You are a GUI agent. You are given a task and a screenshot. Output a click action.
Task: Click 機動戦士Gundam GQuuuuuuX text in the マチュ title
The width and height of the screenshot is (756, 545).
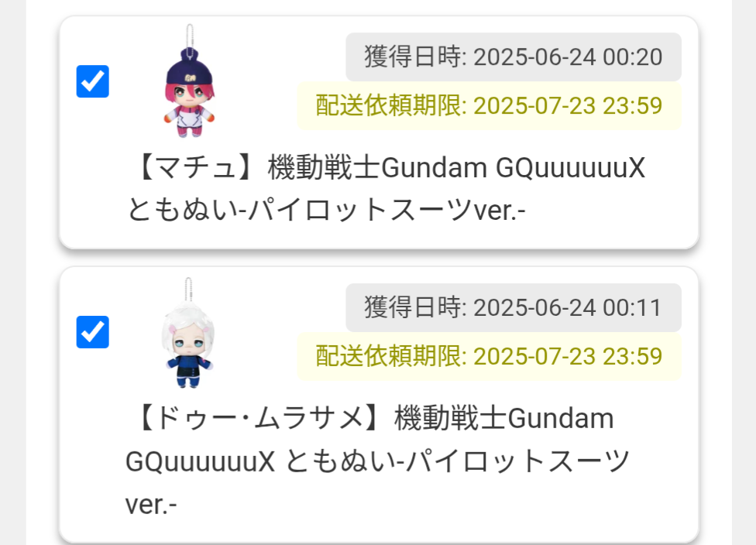pyautogui.click(x=456, y=168)
